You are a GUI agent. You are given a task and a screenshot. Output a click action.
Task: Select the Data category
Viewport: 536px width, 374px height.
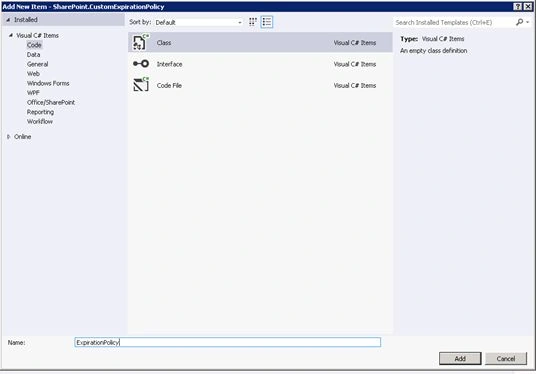tap(34, 54)
